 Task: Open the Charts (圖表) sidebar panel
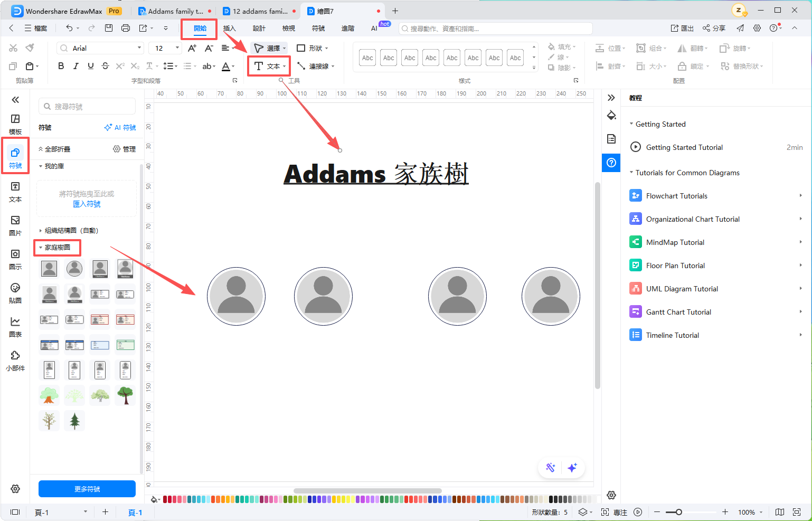(15, 327)
